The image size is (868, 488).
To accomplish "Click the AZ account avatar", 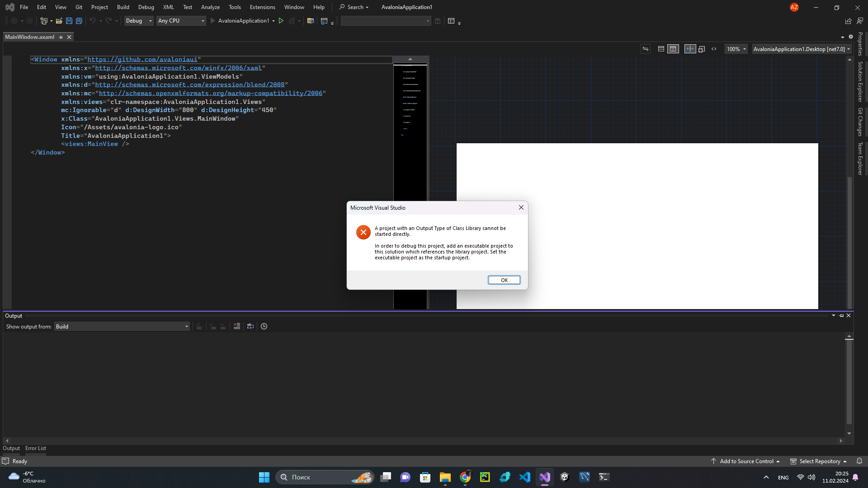I will [794, 7].
